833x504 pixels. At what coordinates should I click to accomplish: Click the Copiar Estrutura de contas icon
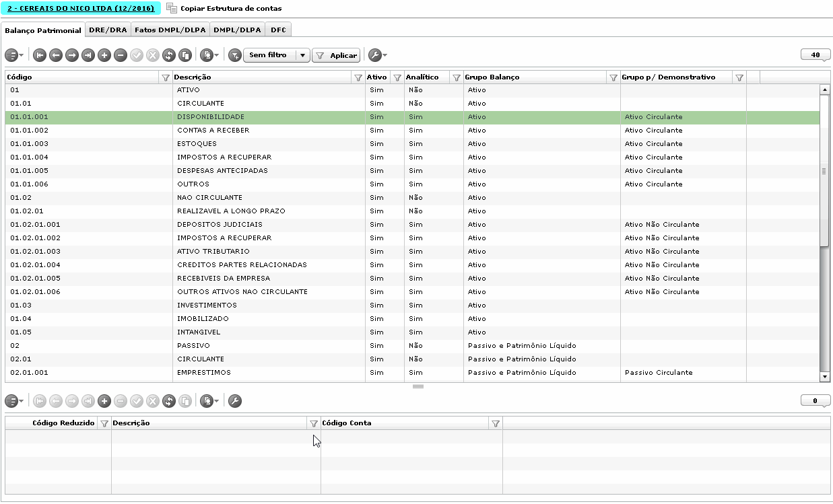coord(171,8)
